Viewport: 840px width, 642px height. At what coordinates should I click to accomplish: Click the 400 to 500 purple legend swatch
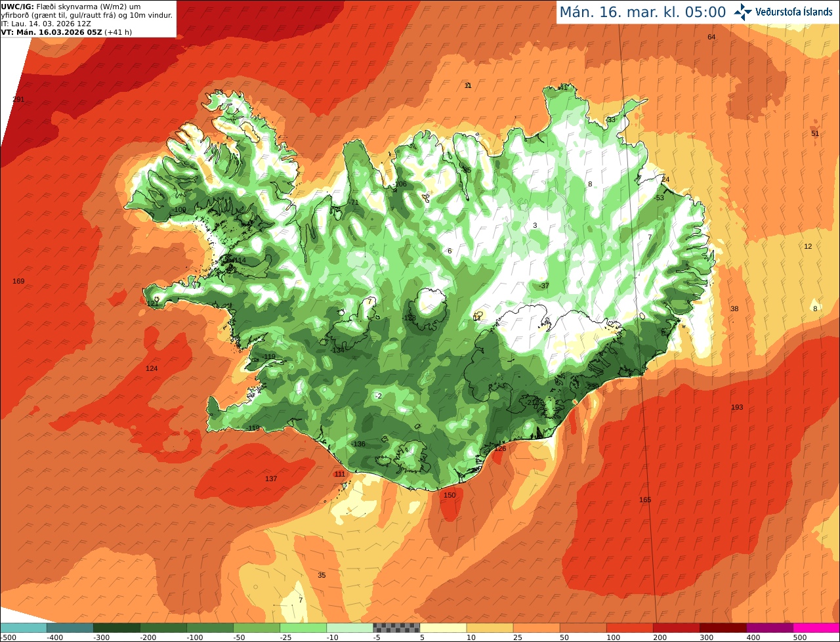coord(769,628)
